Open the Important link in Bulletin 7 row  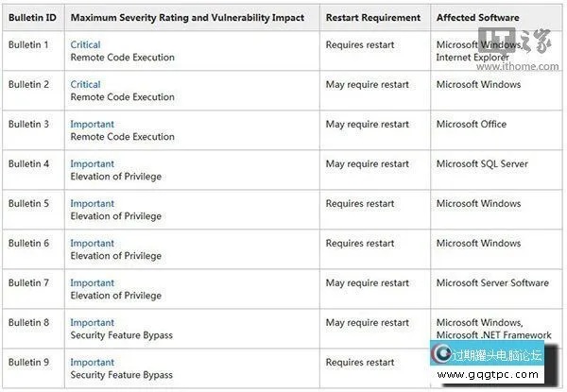pos(92,282)
